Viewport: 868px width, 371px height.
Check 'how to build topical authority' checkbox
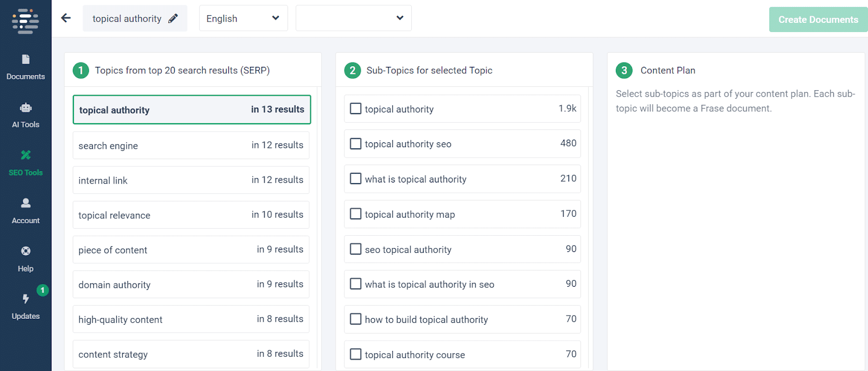(356, 319)
